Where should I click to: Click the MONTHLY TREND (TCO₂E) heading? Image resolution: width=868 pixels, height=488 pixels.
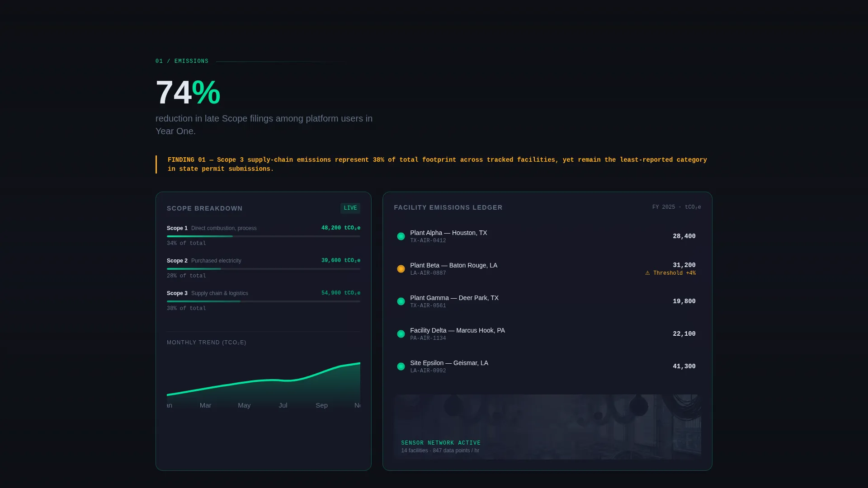[207, 343]
